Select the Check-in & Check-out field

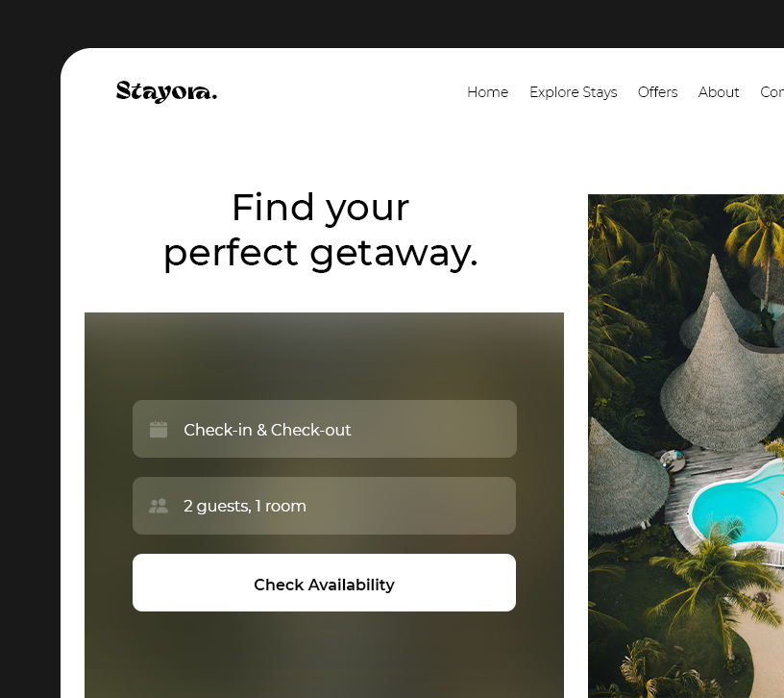325,429
